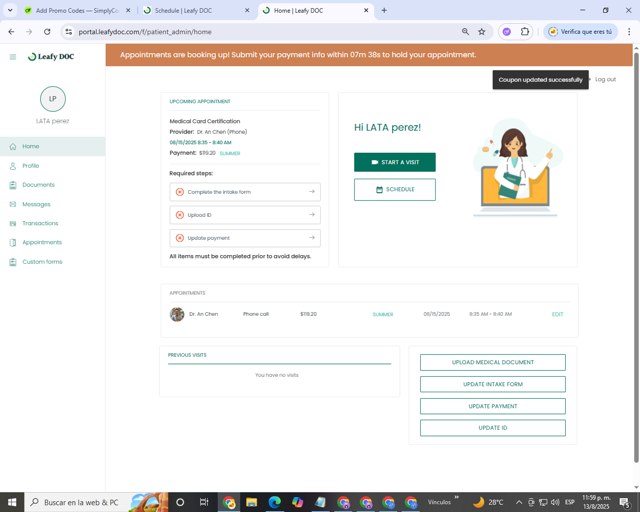The width and height of the screenshot is (640, 512).
Task: Click the Update ID button
Action: coord(493,428)
